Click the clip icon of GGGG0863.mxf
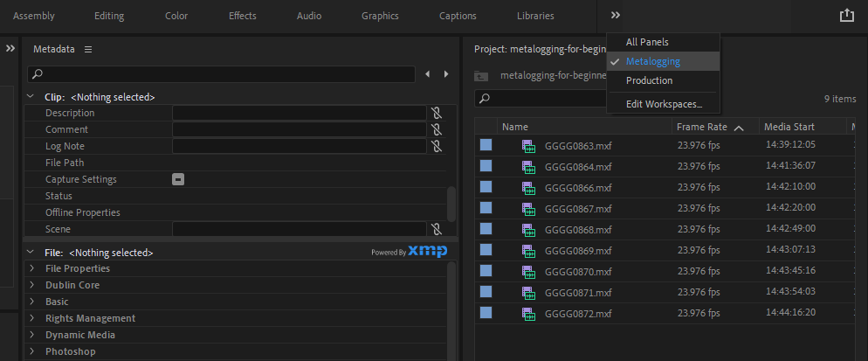Viewport: 868px width, 361px height. click(528, 146)
